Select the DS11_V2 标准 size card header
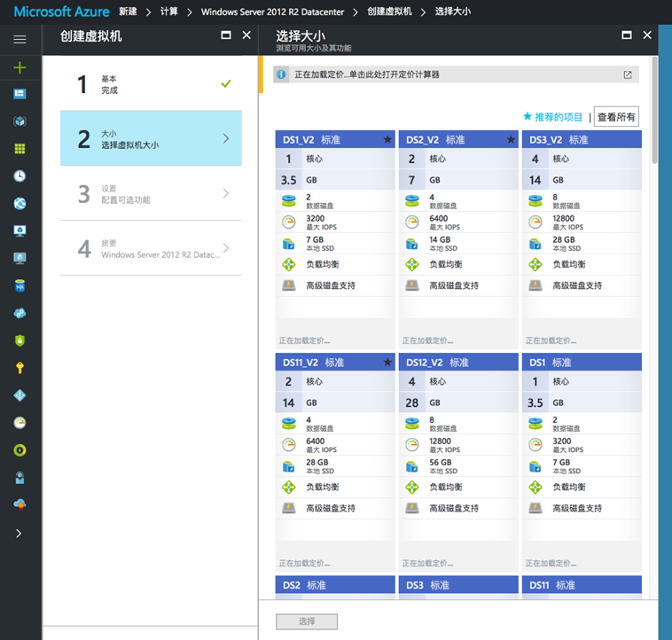 pos(335,363)
